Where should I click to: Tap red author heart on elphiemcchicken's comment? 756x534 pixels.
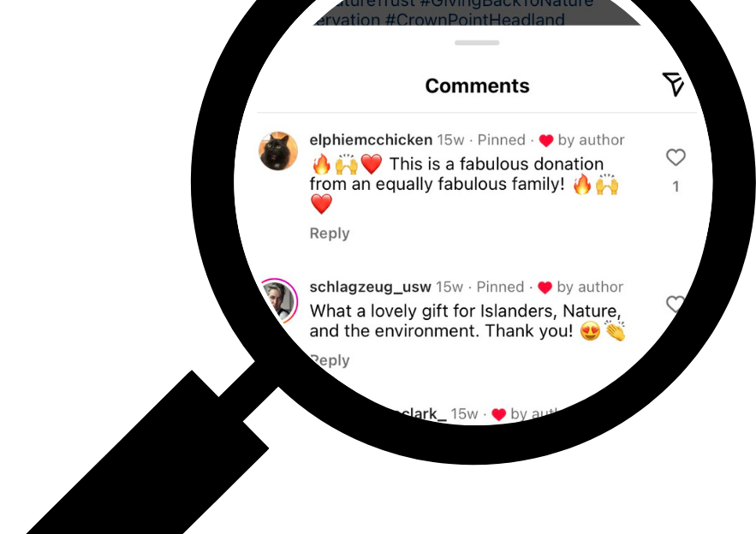pyautogui.click(x=545, y=140)
